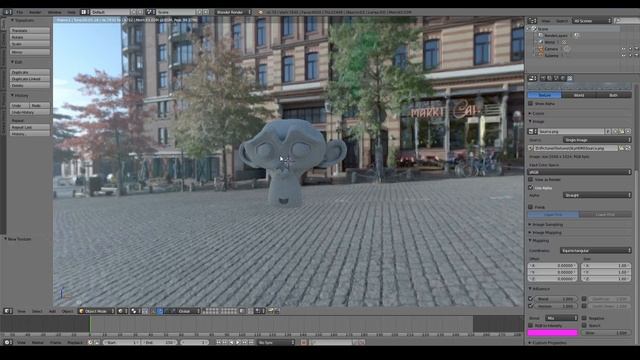Open the timeline editor type selector
Image resolution: width=640 pixels, height=360 pixels.
point(8,342)
